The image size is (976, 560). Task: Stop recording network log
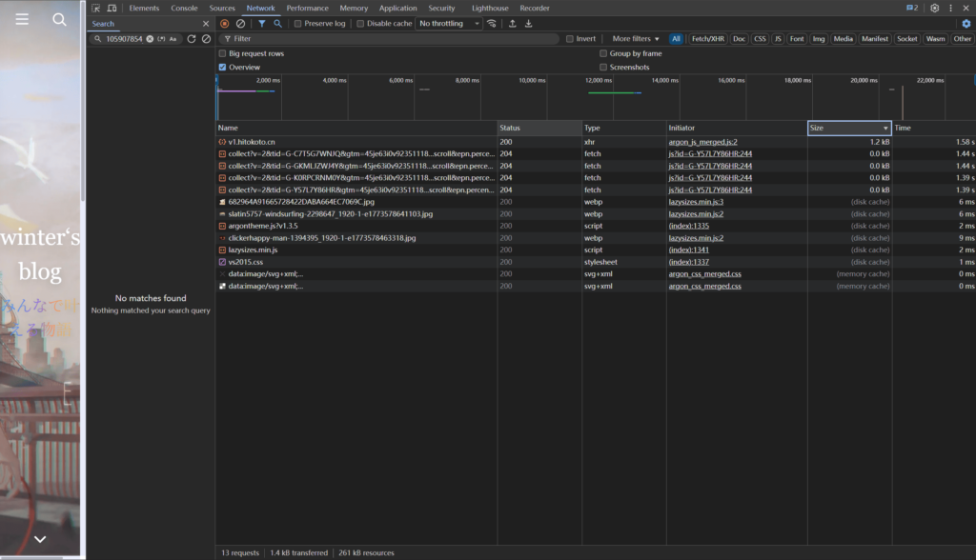click(224, 24)
